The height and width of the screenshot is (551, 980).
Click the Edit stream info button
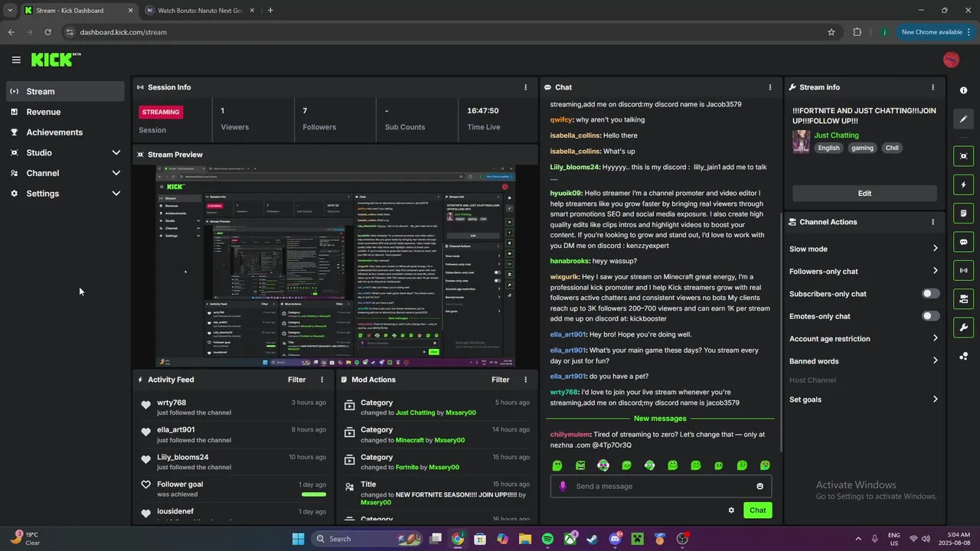864,194
